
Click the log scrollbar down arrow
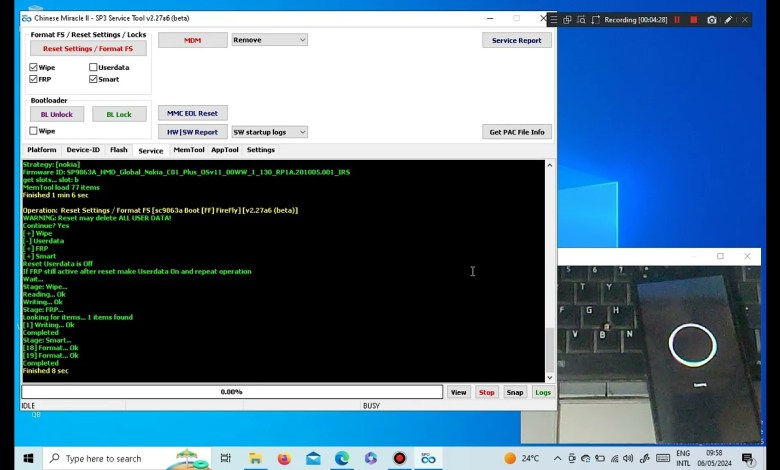point(550,377)
